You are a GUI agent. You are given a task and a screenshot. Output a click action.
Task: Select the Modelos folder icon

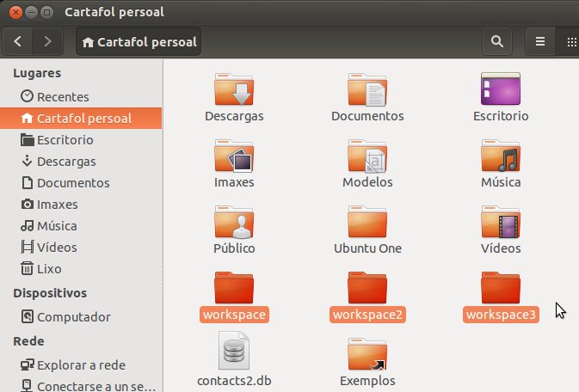coord(367,156)
